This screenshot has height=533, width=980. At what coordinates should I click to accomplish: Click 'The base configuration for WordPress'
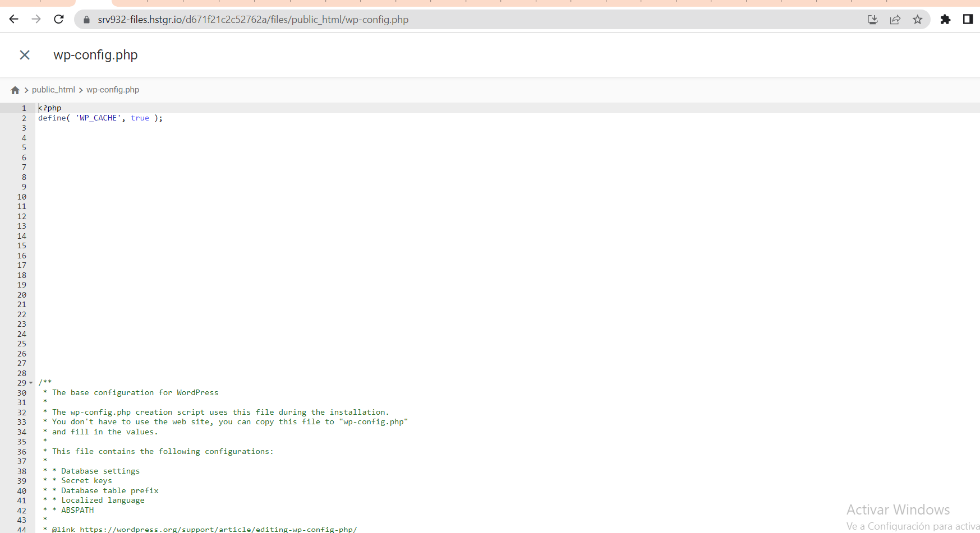[135, 393]
